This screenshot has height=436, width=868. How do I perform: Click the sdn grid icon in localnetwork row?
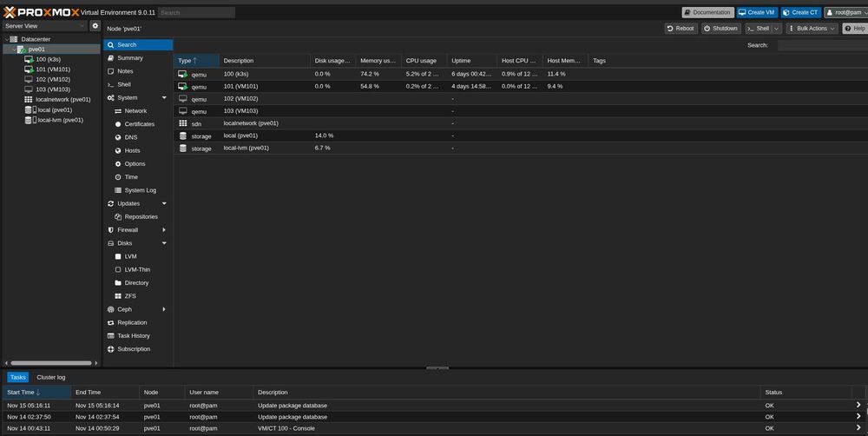pyautogui.click(x=182, y=123)
